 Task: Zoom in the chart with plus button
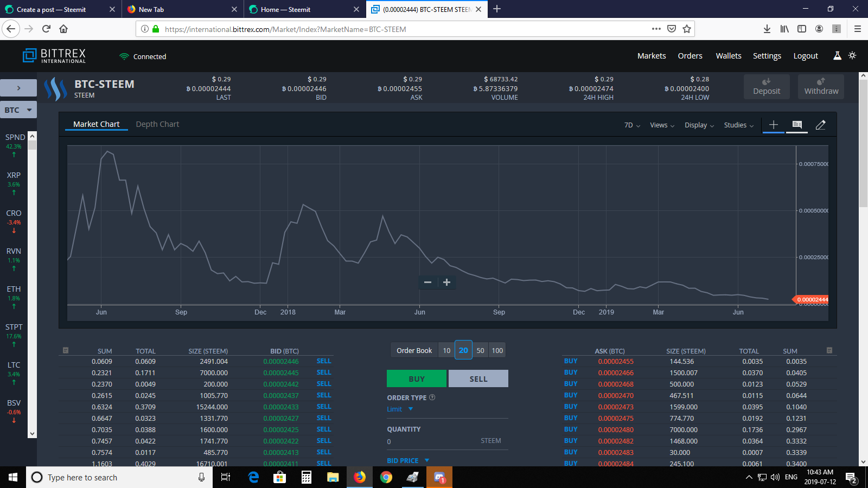tap(446, 282)
